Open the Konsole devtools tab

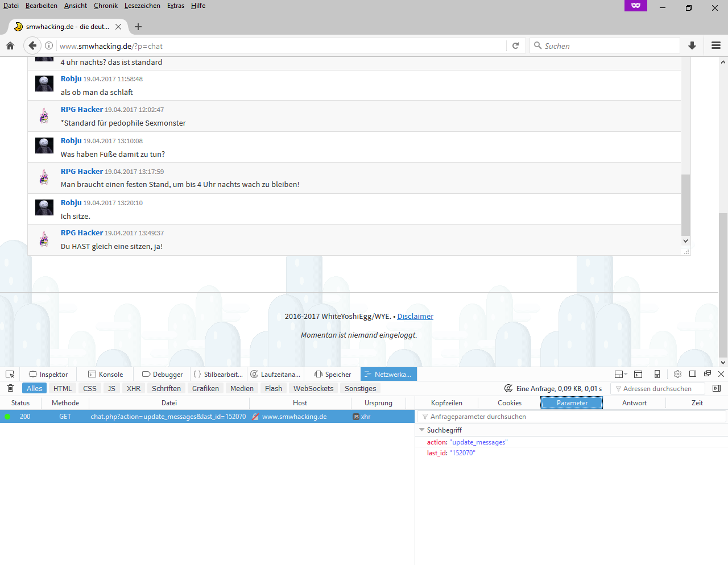pos(106,375)
